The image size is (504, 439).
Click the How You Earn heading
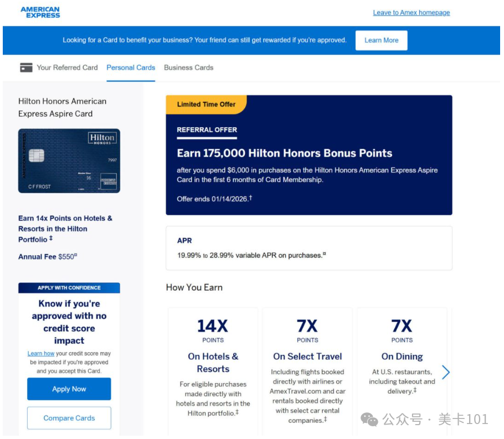(194, 287)
